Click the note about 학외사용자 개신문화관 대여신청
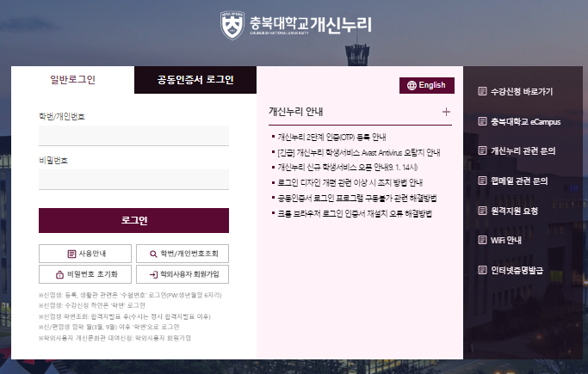Image resolution: width=588 pixels, height=374 pixels. click(x=115, y=338)
